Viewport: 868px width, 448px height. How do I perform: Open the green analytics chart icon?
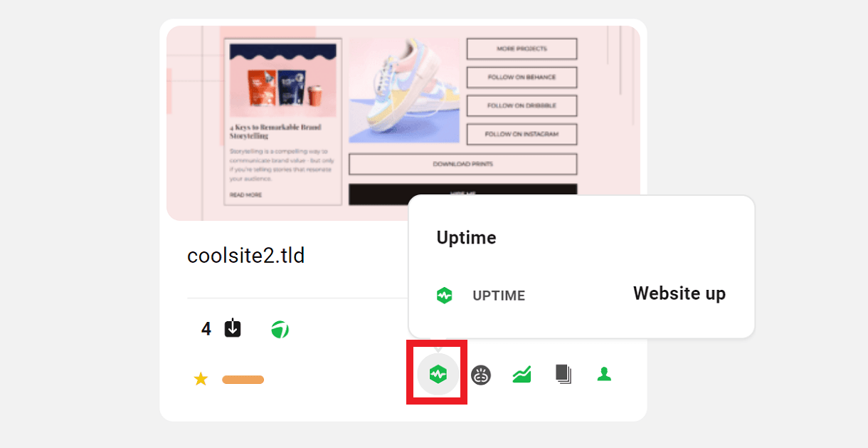(522, 374)
